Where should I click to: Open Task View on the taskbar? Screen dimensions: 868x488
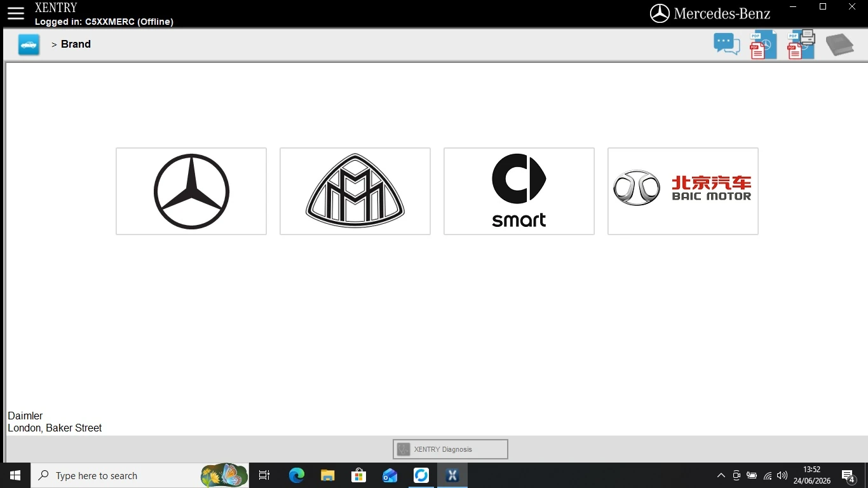[264, 475]
